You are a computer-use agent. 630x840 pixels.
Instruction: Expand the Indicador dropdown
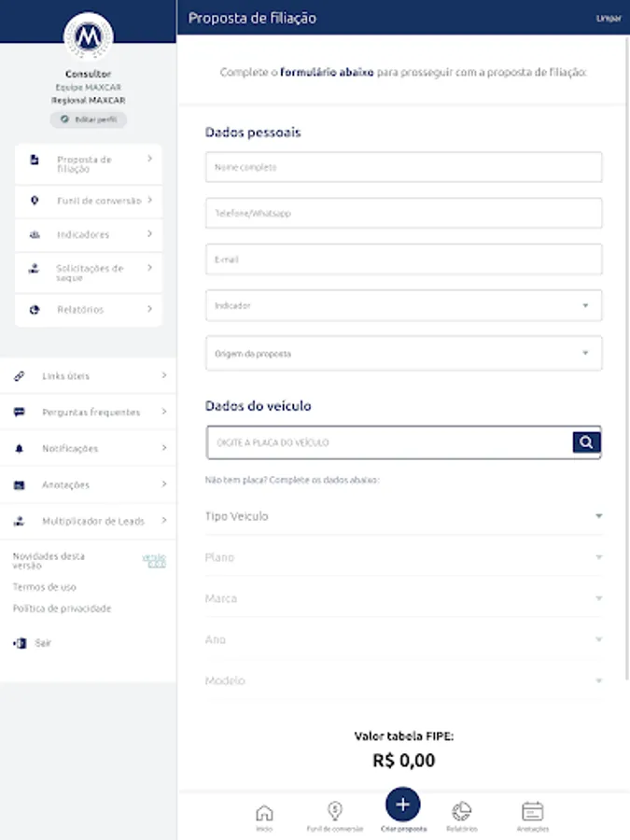[403, 305]
